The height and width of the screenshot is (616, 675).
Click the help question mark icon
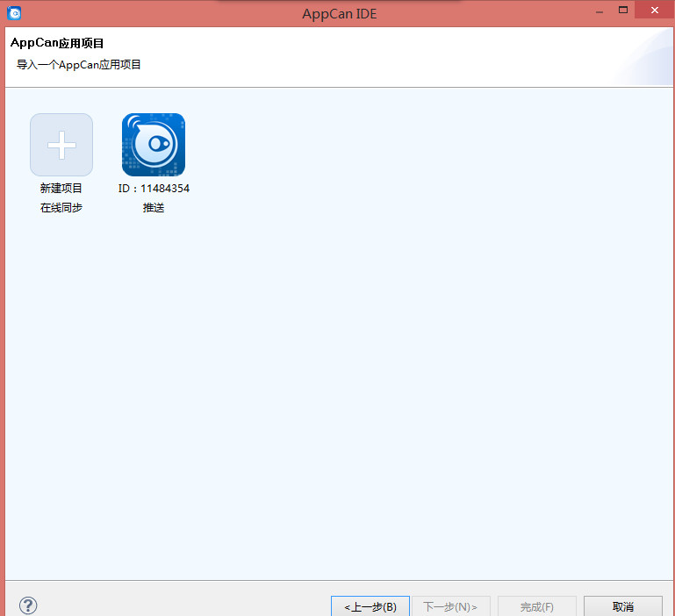click(x=28, y=605)
